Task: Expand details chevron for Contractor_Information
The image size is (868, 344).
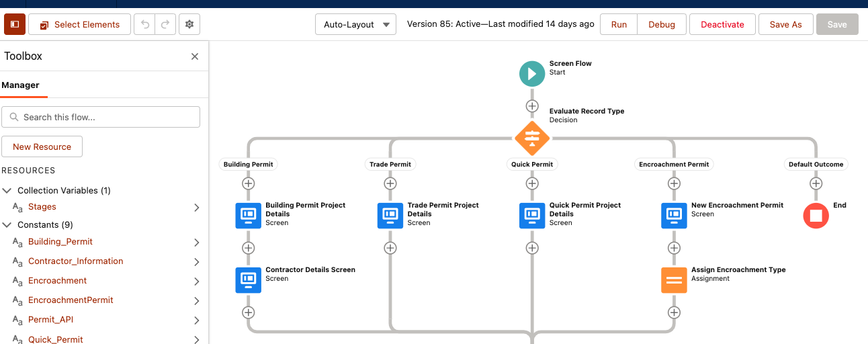Action: (197, 261)
